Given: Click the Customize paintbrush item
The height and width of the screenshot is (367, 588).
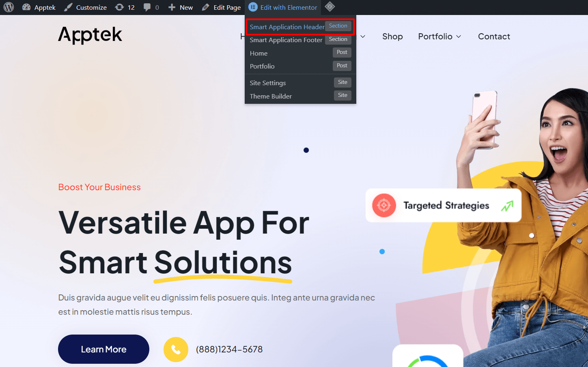Looking at the screenshot, I should tap(86, 7).
